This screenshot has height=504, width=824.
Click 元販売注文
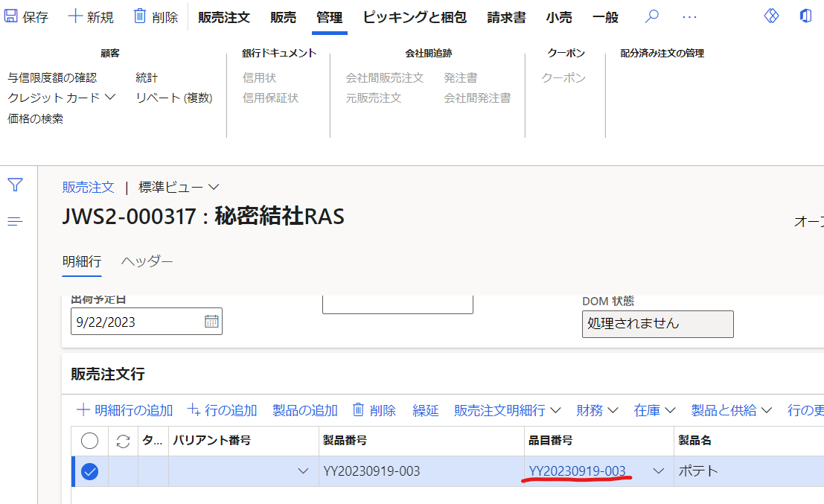373,98
